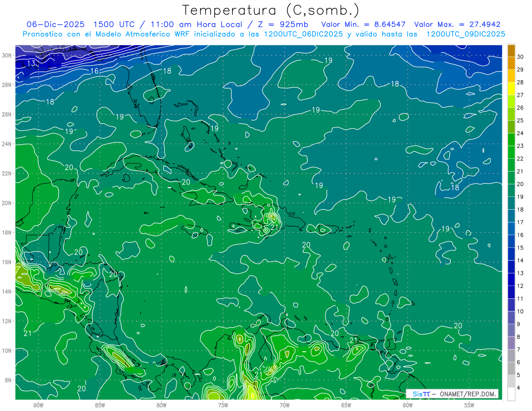
Task: Click legend value 30 on color bar
Action: click(x=520, y=57)
